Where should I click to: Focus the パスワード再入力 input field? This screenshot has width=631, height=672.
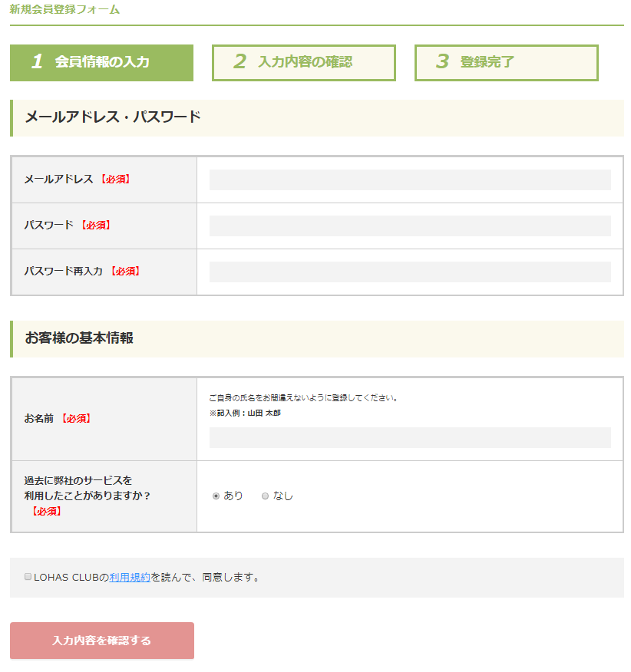tap(410, 272)
